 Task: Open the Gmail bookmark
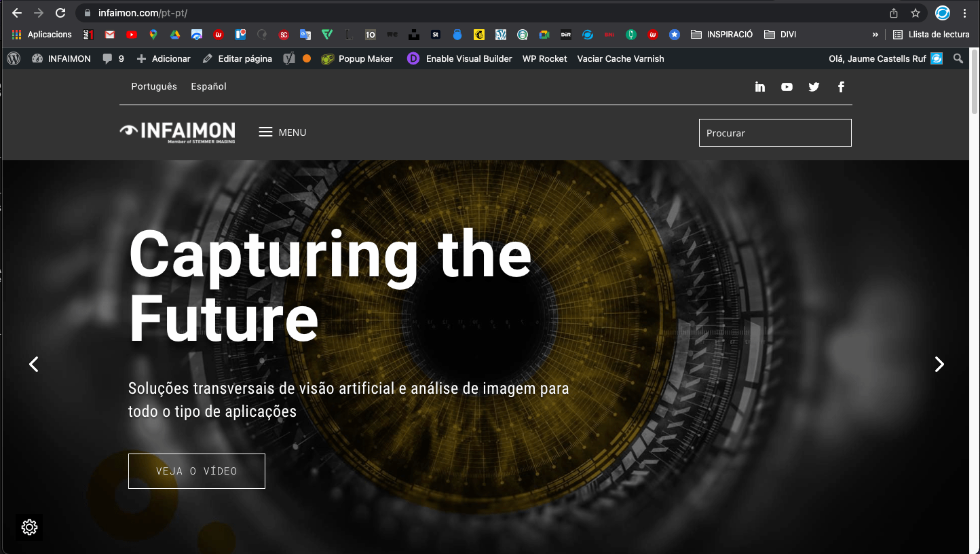tap(110, 34)
